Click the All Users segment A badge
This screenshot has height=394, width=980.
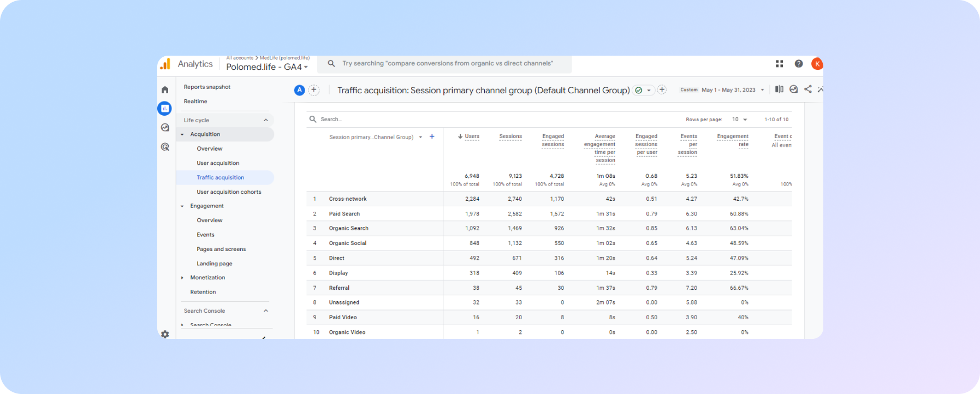tap(299, 90)
